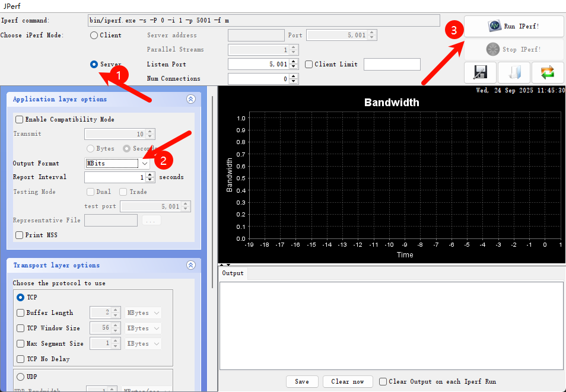The height and width of the screenshot is (392, 566).
Task: Click the Run IPerf! button
Action: pos(514,26)
